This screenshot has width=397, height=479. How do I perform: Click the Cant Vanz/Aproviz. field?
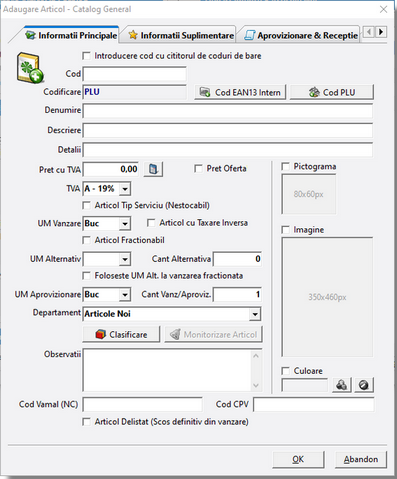coord(237,295)
